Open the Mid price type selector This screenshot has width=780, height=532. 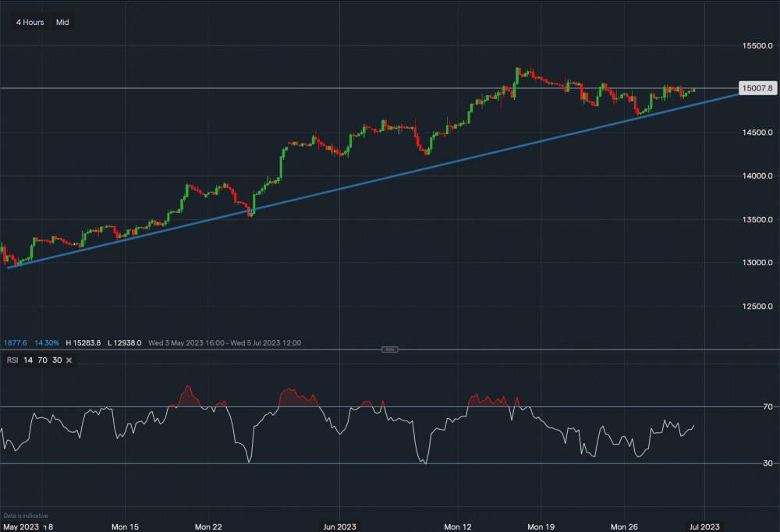(x=62, y=22)
